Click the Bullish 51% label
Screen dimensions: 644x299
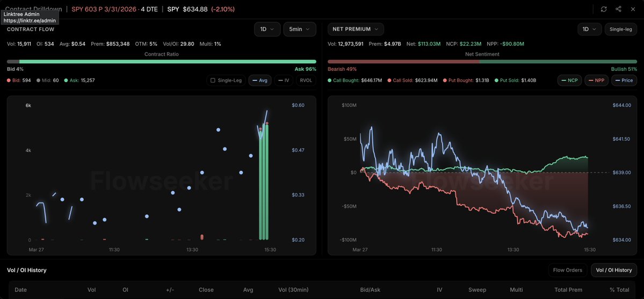(624, 69)
